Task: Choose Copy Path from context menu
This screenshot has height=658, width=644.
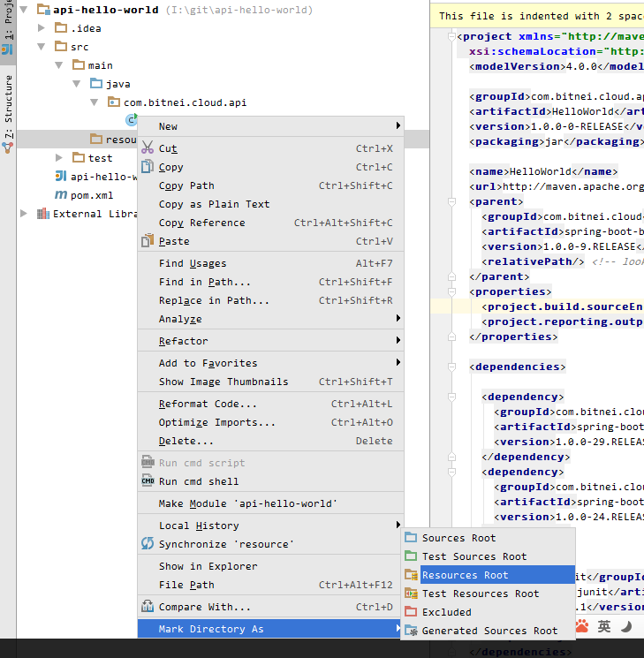Action: 271,185
